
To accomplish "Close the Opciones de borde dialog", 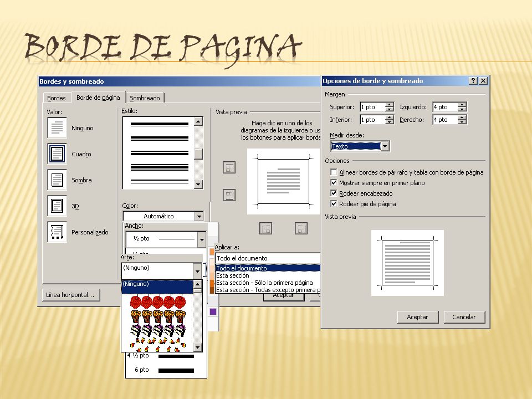I will (x=483, y=81).
